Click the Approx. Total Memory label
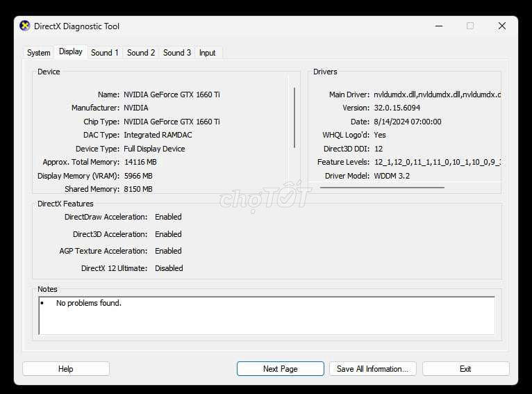This screenshot has width=532, height=394. tap(81, 162)
